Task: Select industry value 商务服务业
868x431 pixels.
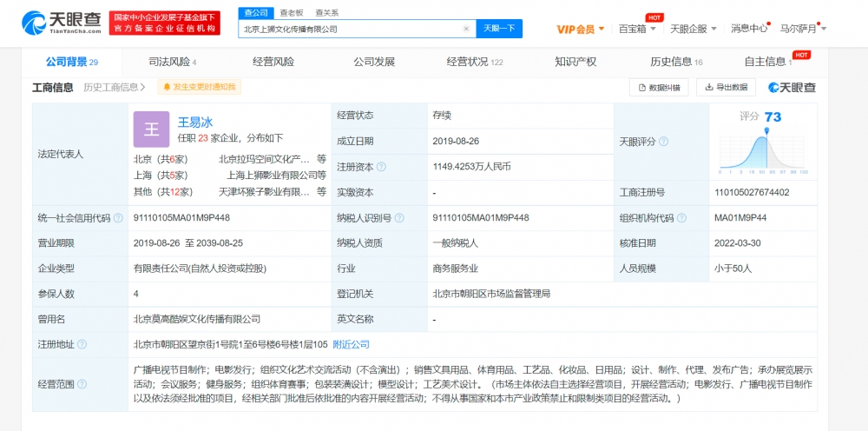Action: 455,269
